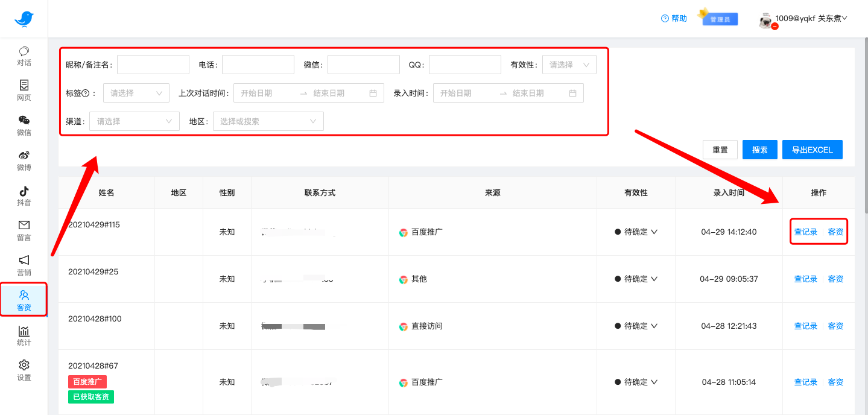Click the 昵称/备注名 input field
This screenshot has width=868, height=415.
click(153, 65)
